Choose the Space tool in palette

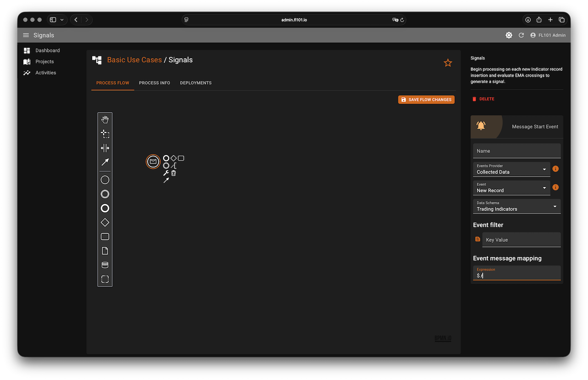click(105, 148)
